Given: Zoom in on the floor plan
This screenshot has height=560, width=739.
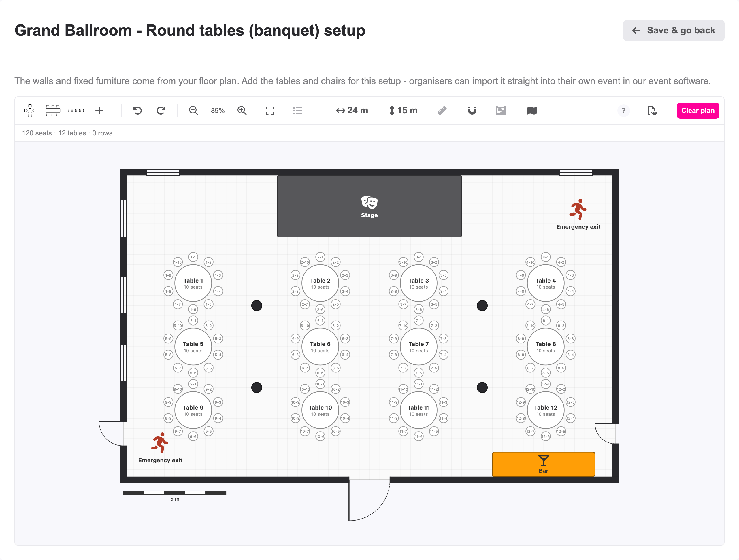Looking at the screenshot, I should 242,111.
